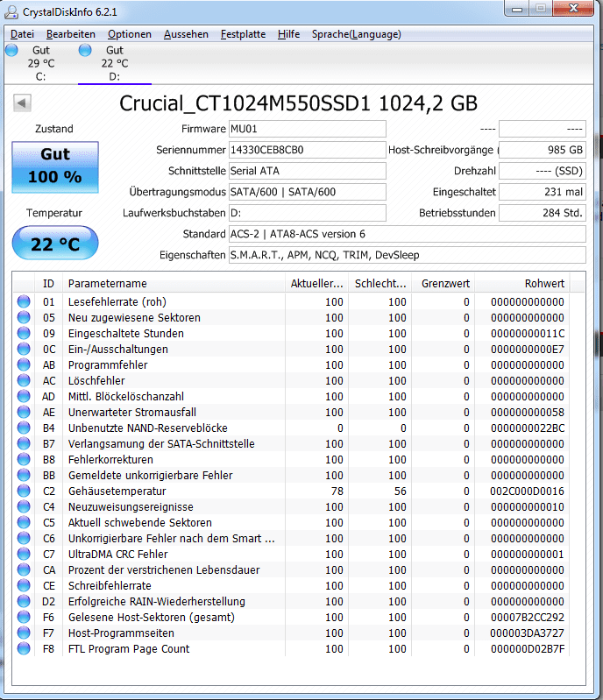Click the Laufwerksbuchstaben field D:
This screenshot has width=603, height=700.
click(x=308, y=213)
